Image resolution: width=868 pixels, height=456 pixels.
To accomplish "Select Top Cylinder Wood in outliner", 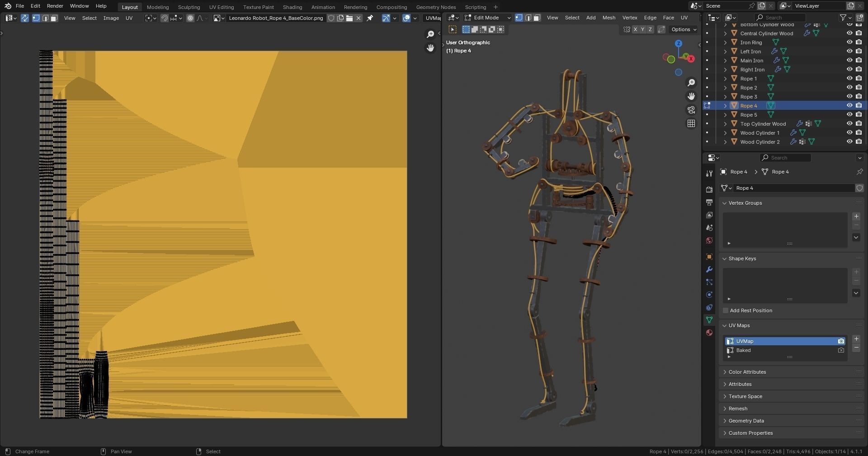I will (763, 123).
